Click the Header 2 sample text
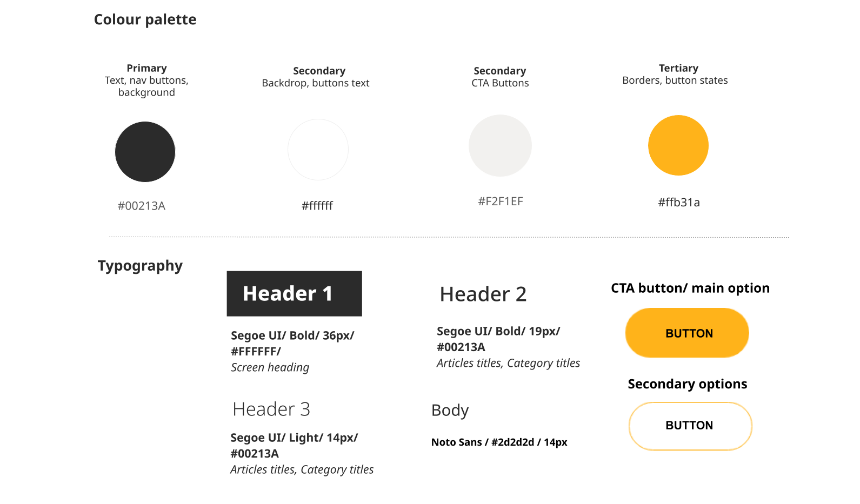This screenshot has height=504, width=860. 483,294
